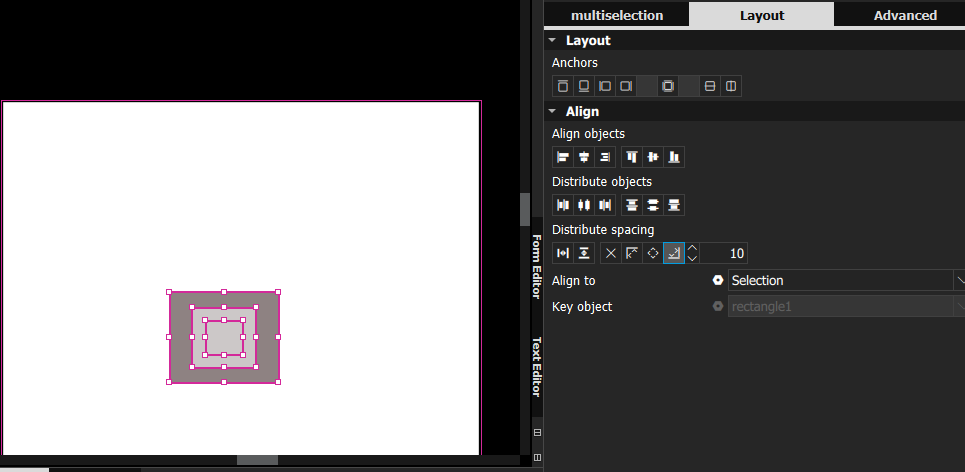Click the anchor bottom icon
The height and width of the screenshot is (472, 965).
pyautogui.click(x=584, y=87)
